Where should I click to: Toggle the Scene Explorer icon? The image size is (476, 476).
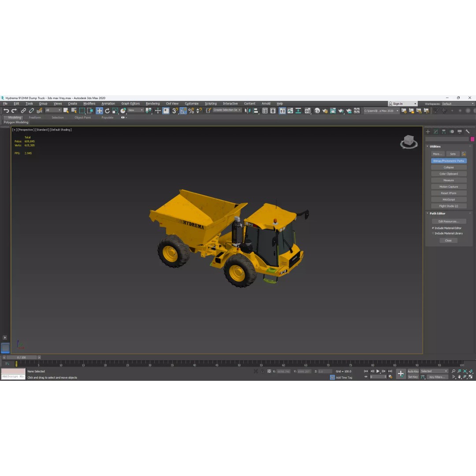click(265, 111)
